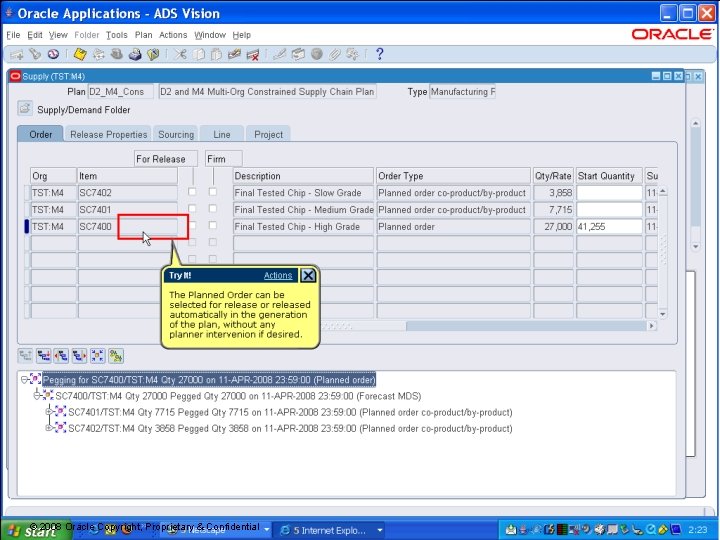
Task: Click the '5 Internet Explo...' taskbar button
Action: (330, 530)
